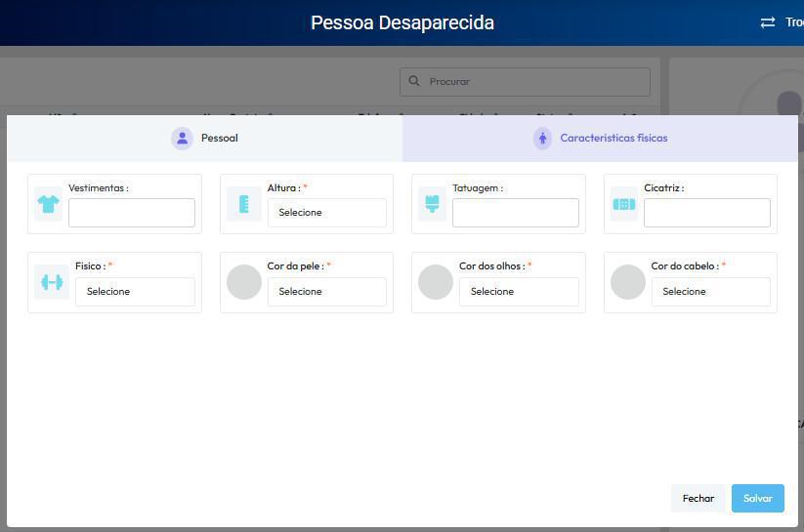This screenshot has width=804, height=532.
Task: Focus the Tatuagem text field
Action: point(515,213)
